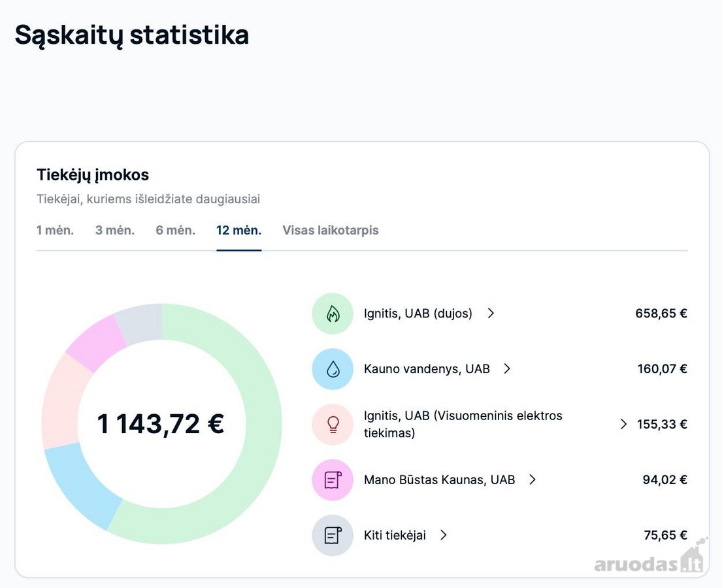Click the 658,65 € amount
Image resolution: width=722 pixels, height=588 pixels.
tap(661, 314)
